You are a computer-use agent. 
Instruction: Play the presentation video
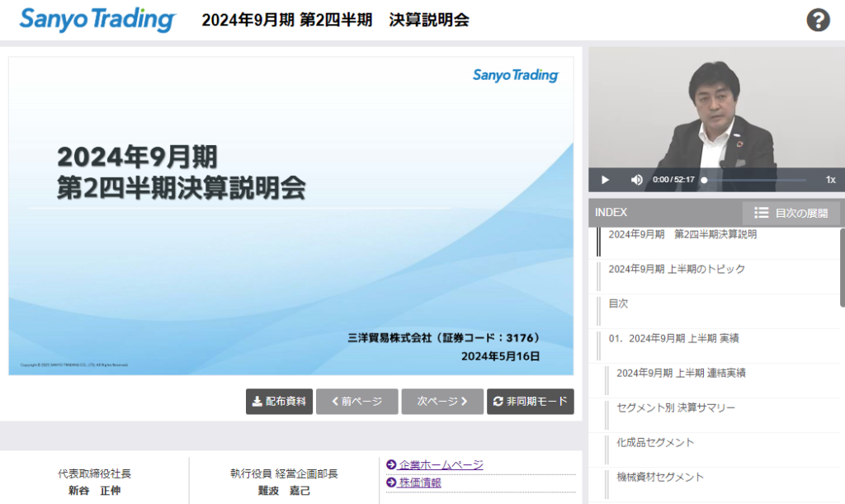pos(605,180)
